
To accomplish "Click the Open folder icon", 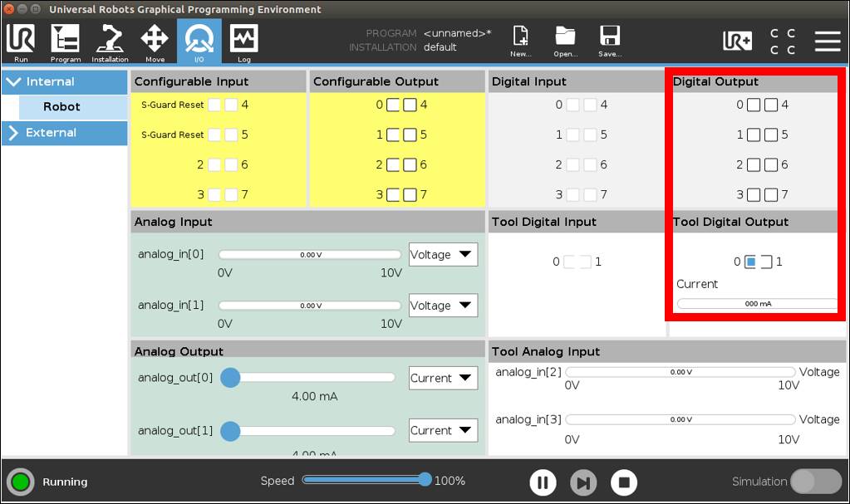I will 565,42.
